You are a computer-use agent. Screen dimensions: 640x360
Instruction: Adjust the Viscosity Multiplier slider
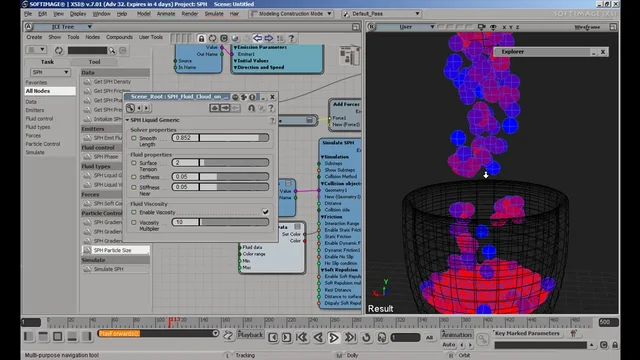point(234,222)
